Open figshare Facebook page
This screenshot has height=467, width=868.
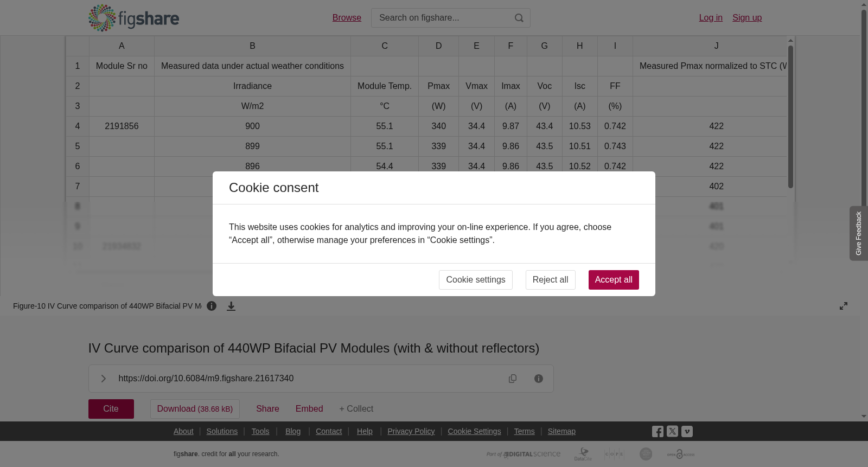(x=658, y=432)
